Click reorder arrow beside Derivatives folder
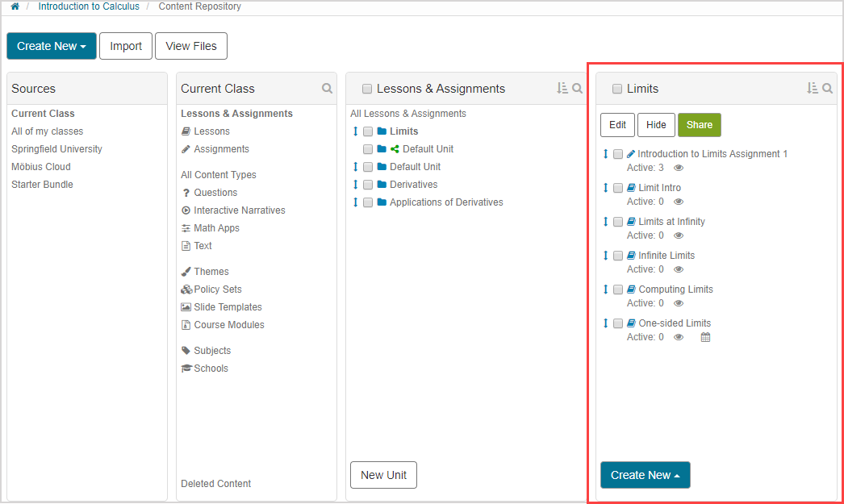Image resolution: width=844 pixels, height=504 pixels. click(355, 185)
